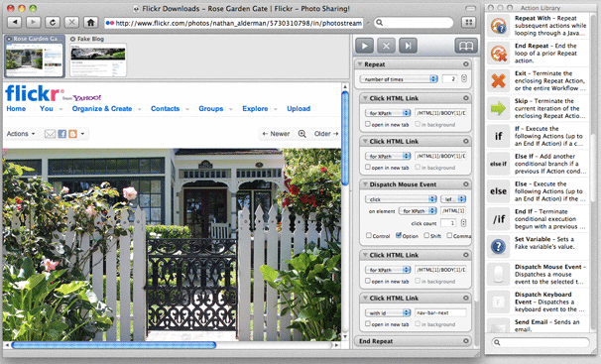Select the Skip action's green arrow icon

(x=498, y=108)
